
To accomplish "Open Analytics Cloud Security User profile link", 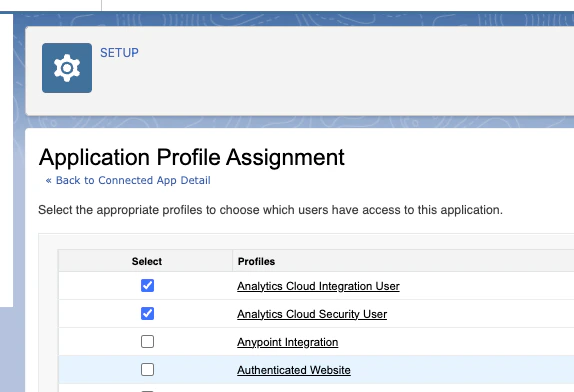I will (x=312, y=314).
